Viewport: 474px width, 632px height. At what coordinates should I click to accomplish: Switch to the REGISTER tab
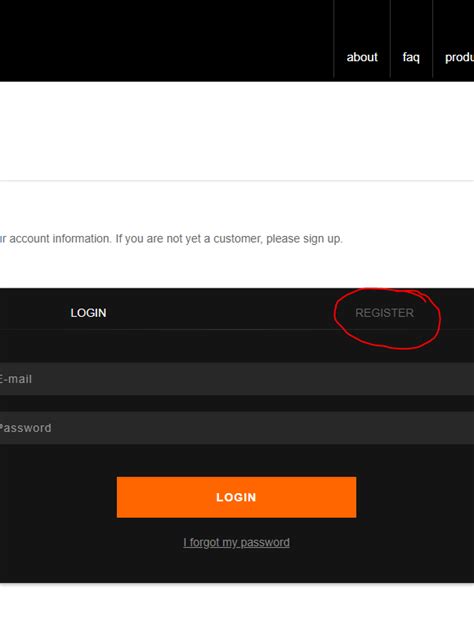[x=384, y=313]
